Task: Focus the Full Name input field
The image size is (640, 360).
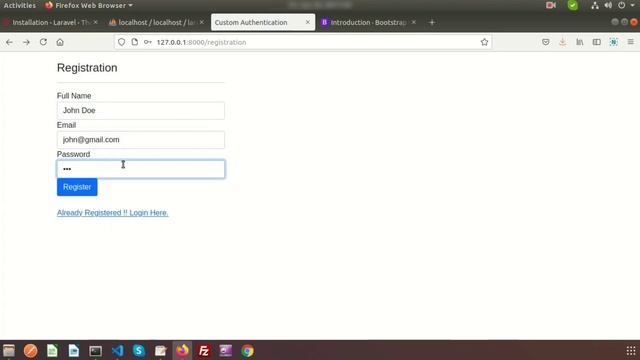Action: coord(141,111)
